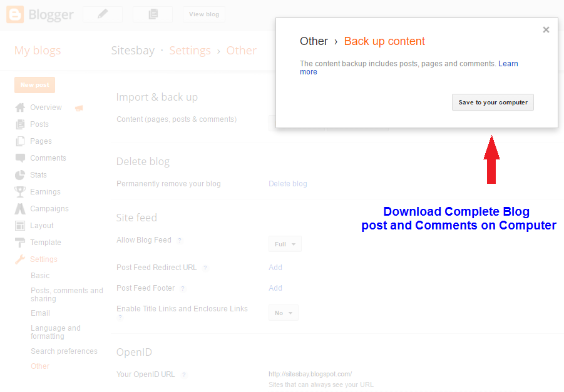This screenshot has height=392, width=564.
Task: Click the megaphone icon next to Overview
Action: 79,108
